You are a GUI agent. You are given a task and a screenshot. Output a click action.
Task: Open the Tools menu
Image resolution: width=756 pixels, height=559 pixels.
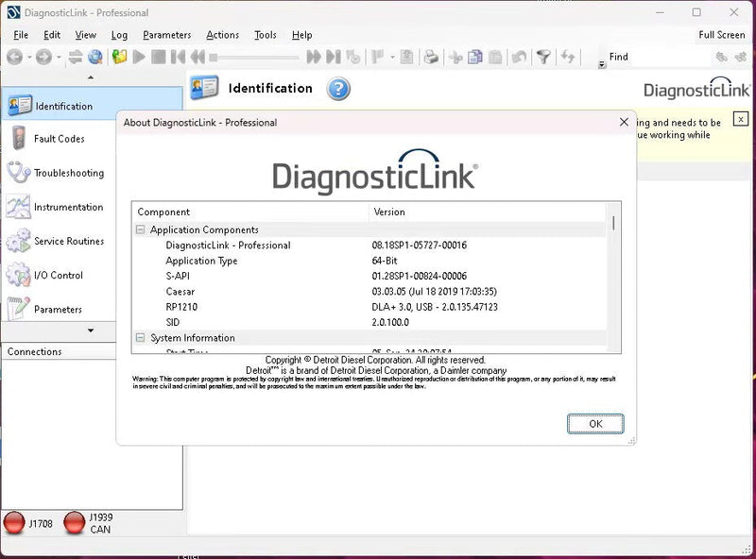265,35
